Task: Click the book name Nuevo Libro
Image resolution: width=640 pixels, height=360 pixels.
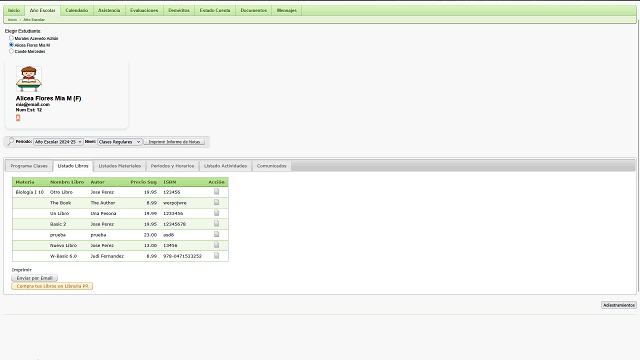Action: [63, 245]
